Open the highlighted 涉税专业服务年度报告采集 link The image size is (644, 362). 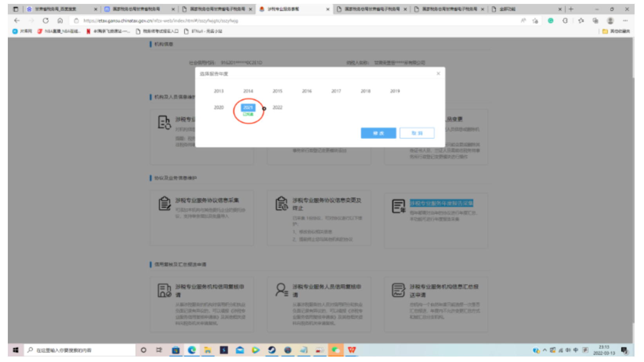(441, 203)
